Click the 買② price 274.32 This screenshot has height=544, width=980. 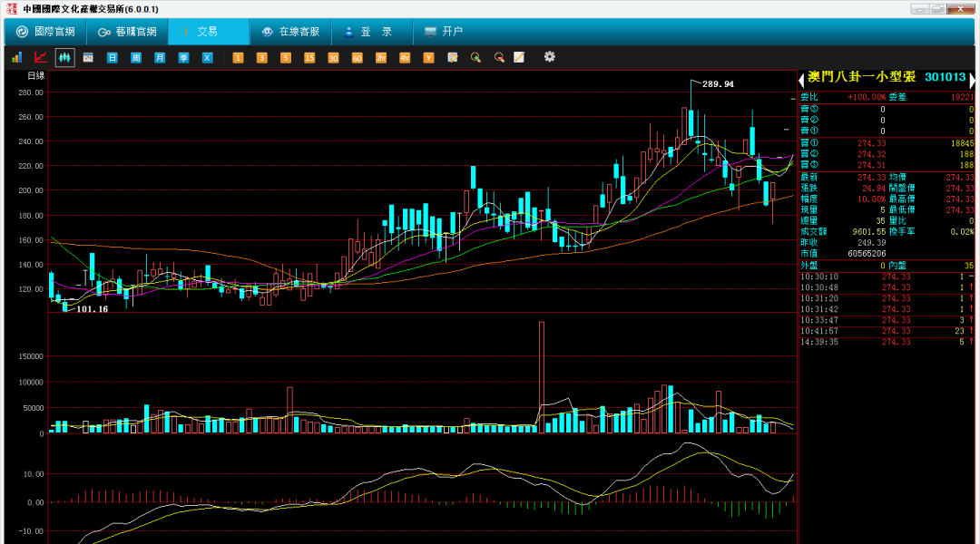[x=871, y=154]
